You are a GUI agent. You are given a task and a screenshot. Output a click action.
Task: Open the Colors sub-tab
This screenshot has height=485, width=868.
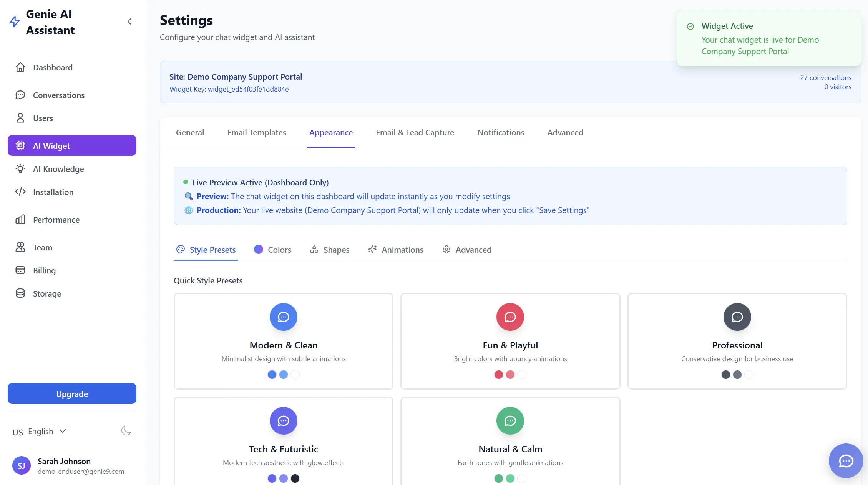(272, 250)
